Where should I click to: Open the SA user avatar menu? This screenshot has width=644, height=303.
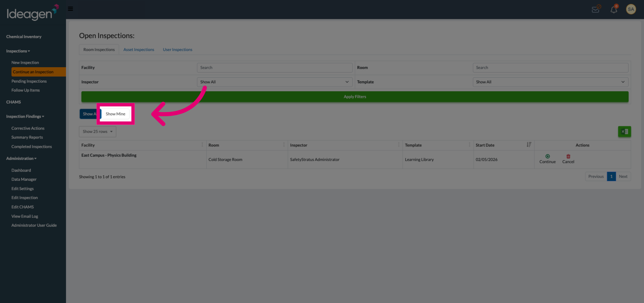(x=631, y=9)
